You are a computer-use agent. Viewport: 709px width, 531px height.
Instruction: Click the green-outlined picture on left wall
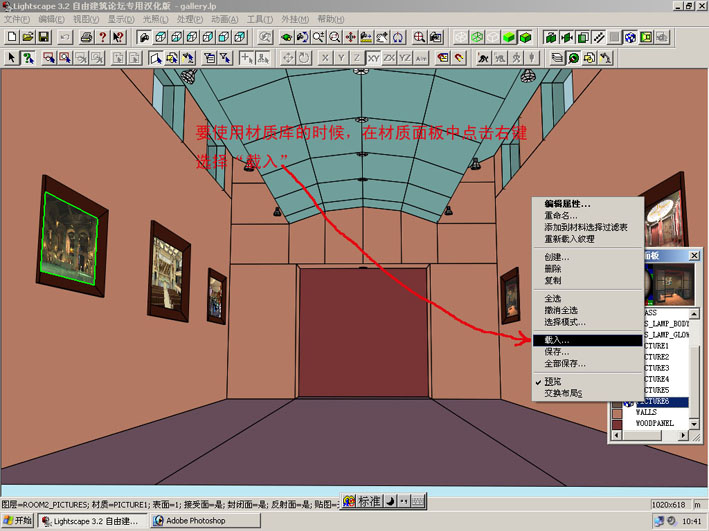click(x=69, y=239)
